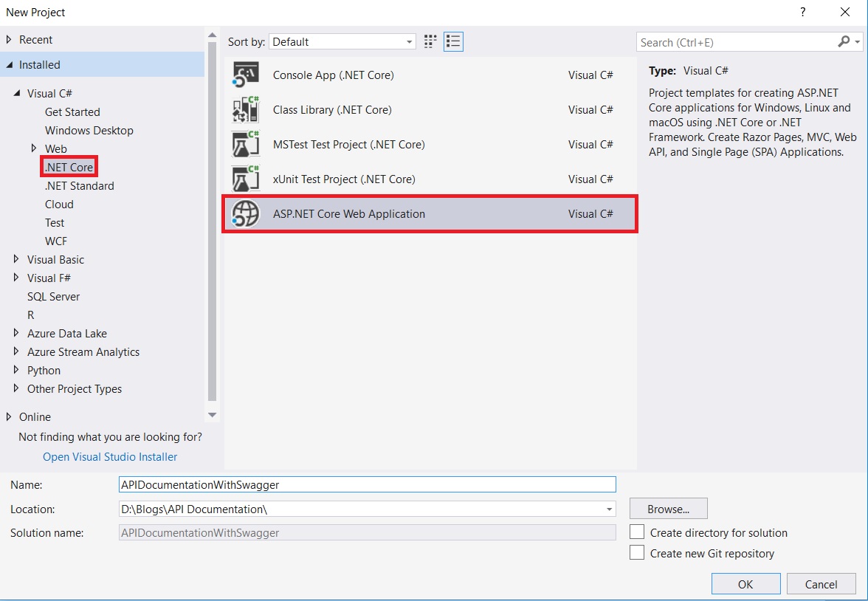This screenshot has height=601, width=868.
Task: Open Visual Studio Installer link
Action: pos(109,456)
